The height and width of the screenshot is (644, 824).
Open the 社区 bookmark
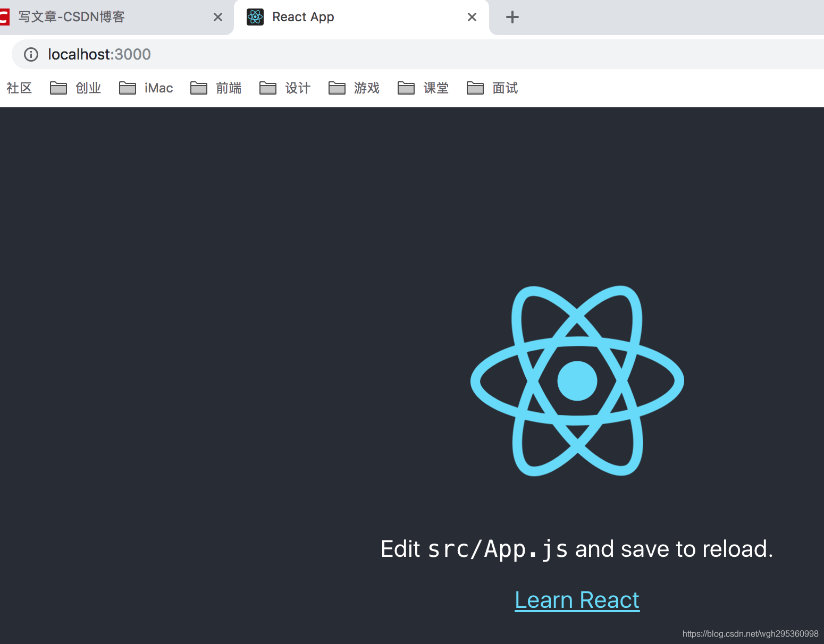point(19,88)
